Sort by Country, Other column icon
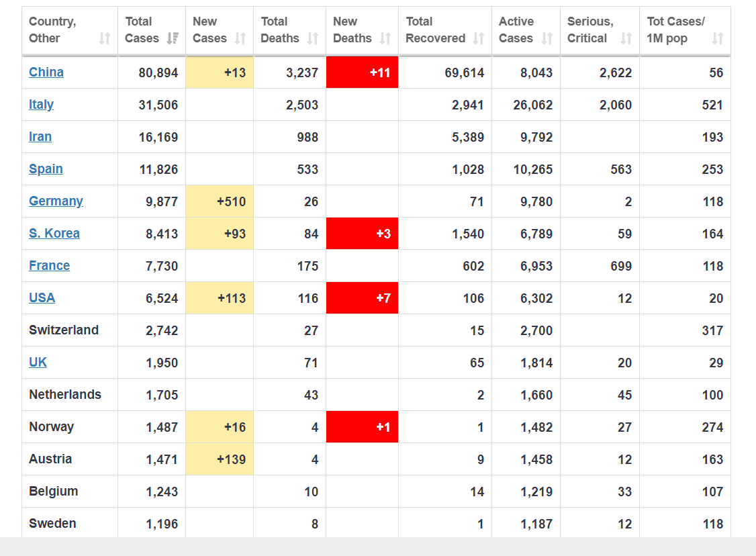 tap(105, 38)
